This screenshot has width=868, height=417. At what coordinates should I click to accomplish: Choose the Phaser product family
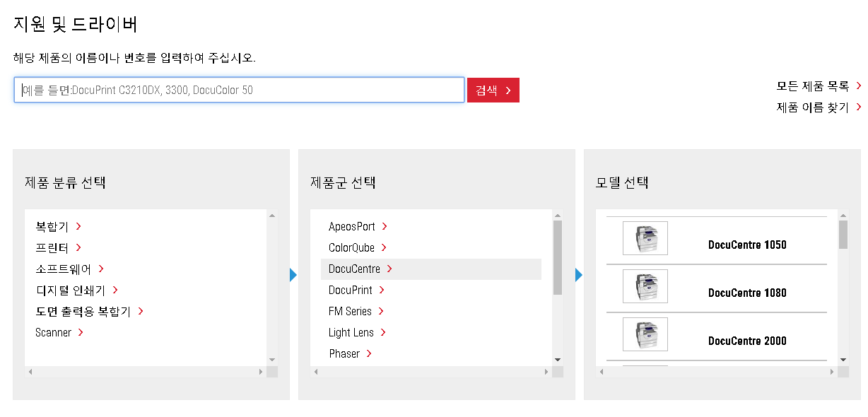point(344,353)
